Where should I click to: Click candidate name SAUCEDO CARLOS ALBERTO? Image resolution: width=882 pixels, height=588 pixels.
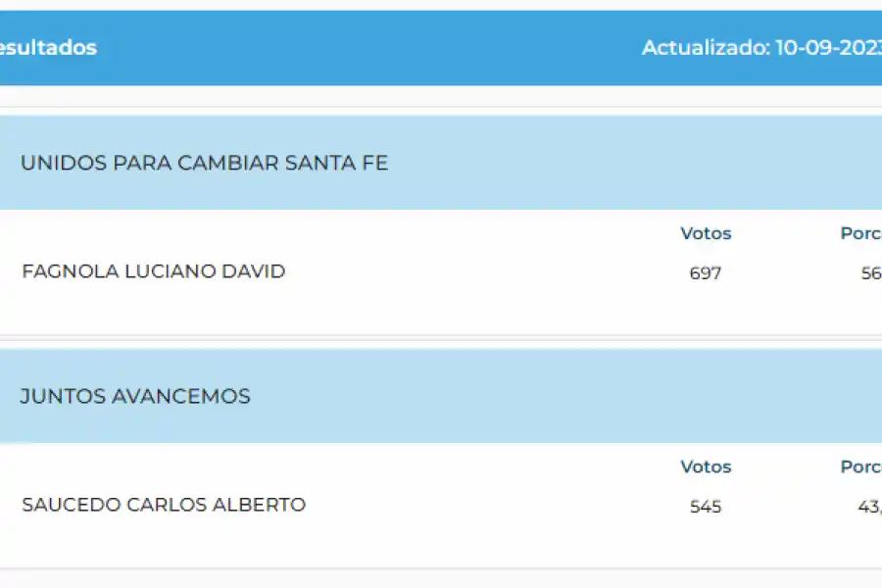[x=164, y=505]
